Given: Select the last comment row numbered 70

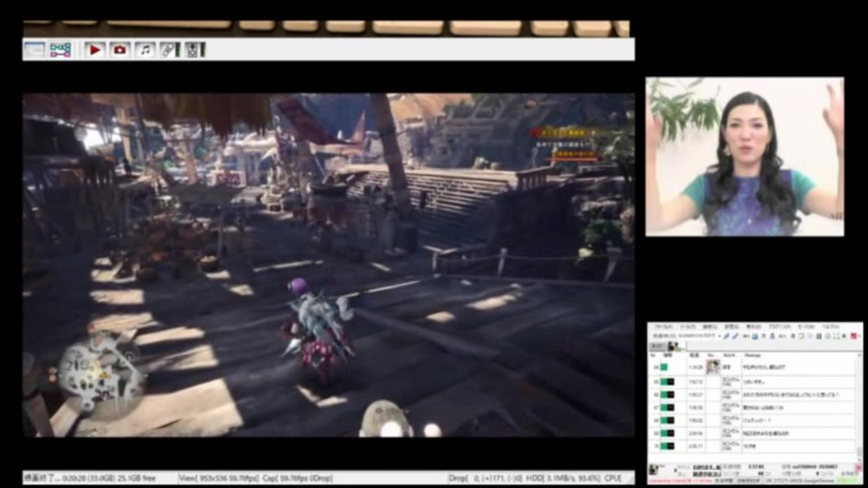Looking at the screenshot, I should coord(753,446).
